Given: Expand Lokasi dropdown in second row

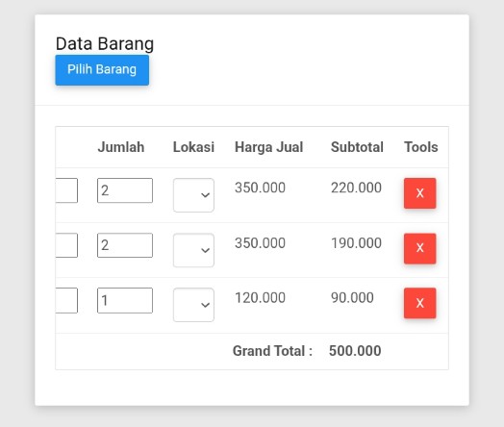Looking at the screenshot, I should click(193, 250).
